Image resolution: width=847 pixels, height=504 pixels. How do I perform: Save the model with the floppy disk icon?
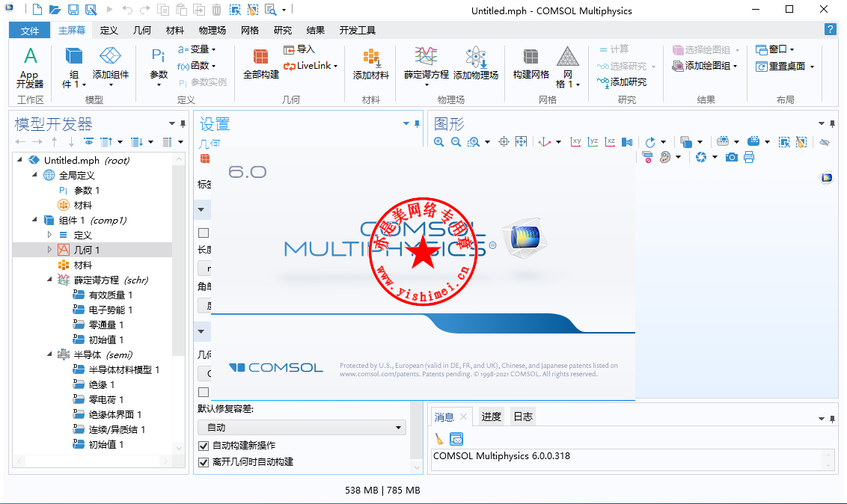73,10
